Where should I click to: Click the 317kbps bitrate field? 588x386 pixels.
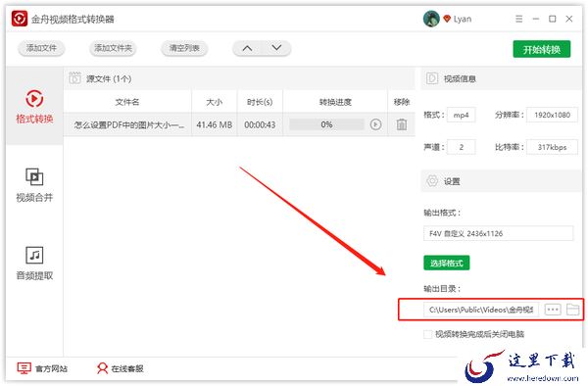click(552, 147)
